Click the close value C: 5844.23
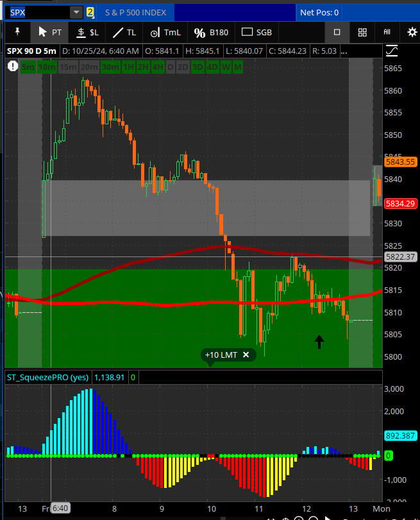This screenshot has height=520, width=420. click(x=287, y=51)
